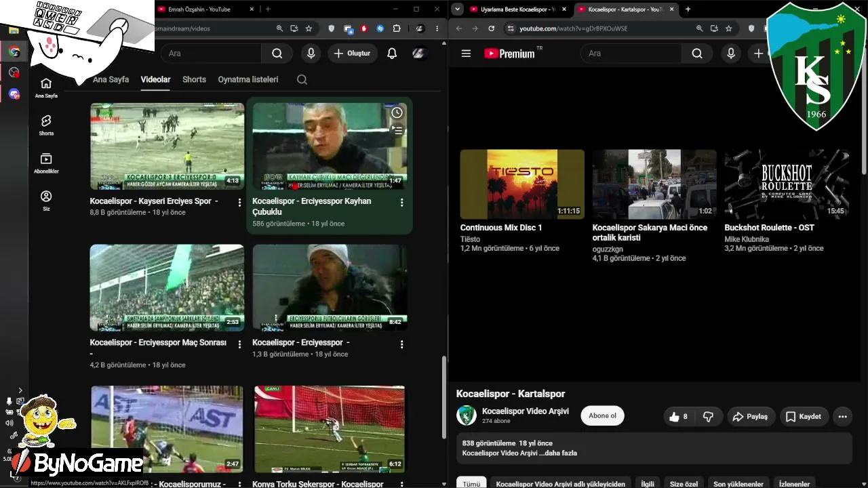Viewport: 868px width, 488px height.
Task: Search within the channel using magnifier icon
Action: (x=302, y=79)
